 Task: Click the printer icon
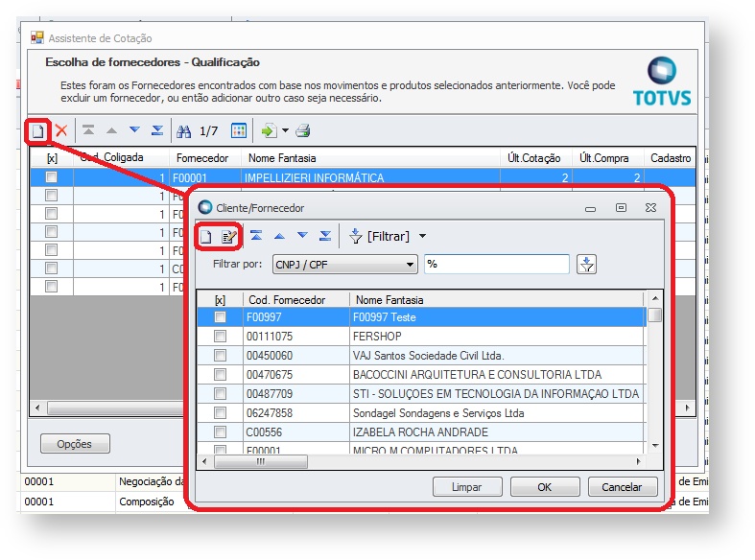[303, 130]
